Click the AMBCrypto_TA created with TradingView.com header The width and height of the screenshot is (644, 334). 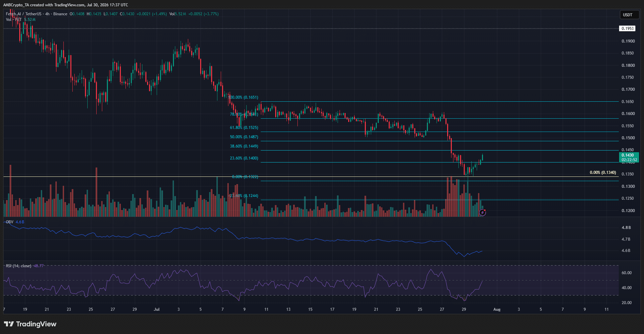point(66,5)
